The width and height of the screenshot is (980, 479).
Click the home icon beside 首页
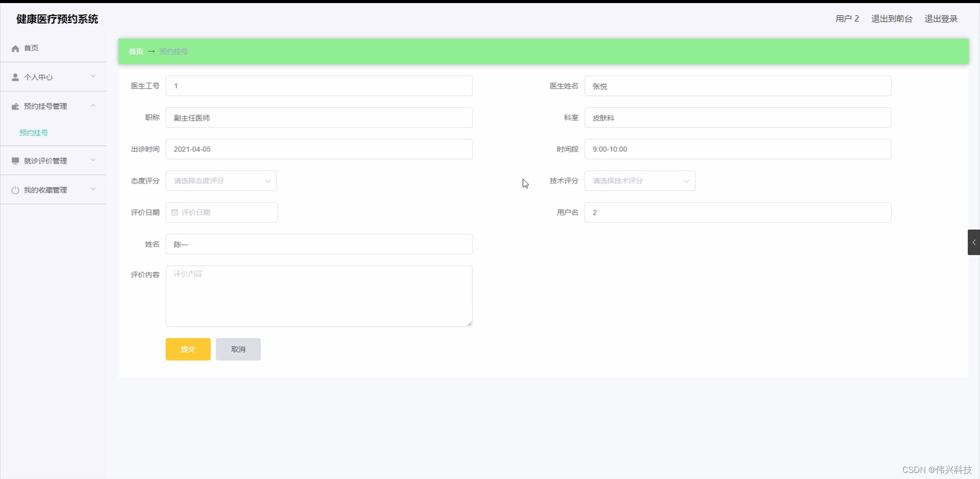pyautogui.click(x=15, y=48)
